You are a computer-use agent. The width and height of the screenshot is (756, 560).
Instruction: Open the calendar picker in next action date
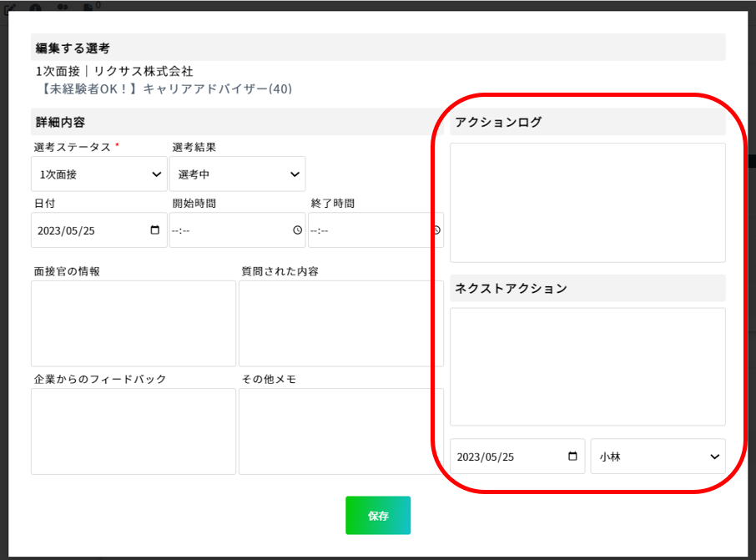point(572,456)
